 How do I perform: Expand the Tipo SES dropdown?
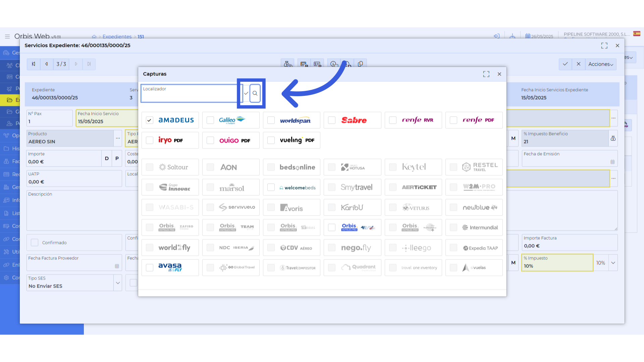pyautogui.click(x=118, y=283)
